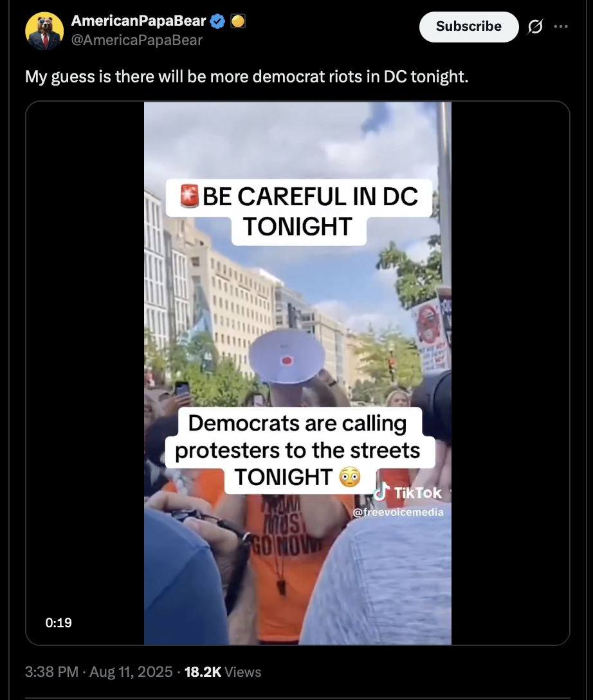View the 18.2K Views analytics
593x700 pixels.
coord(223,672)
